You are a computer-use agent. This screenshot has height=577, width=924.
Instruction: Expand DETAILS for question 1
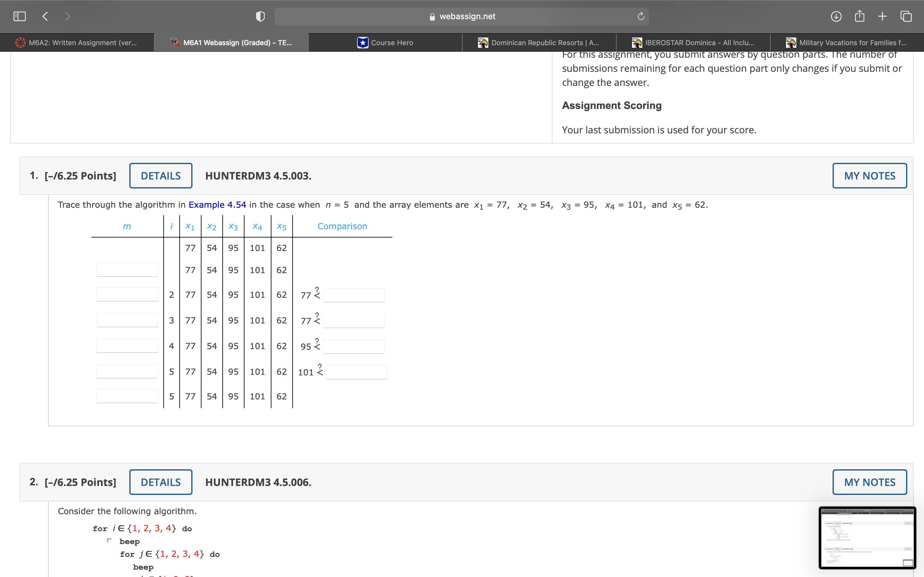(160, 176)
